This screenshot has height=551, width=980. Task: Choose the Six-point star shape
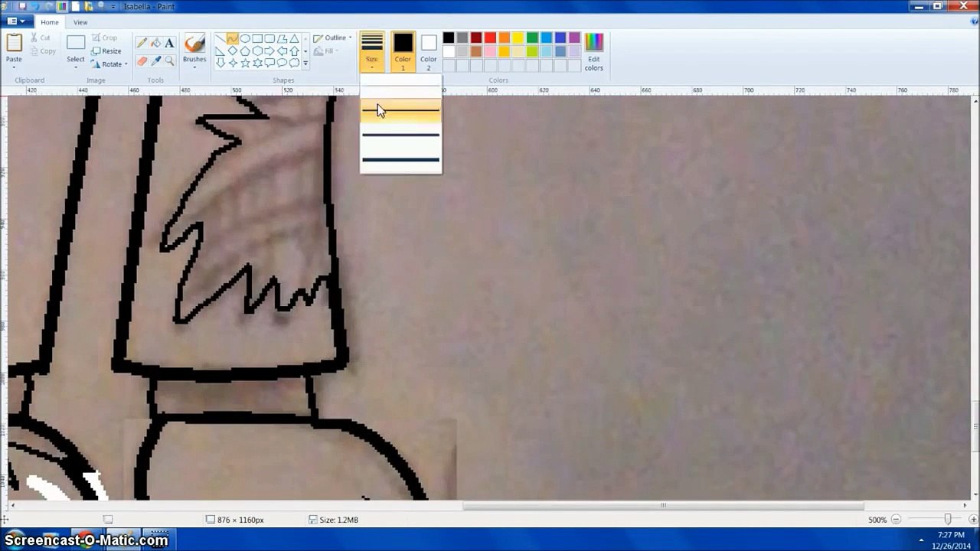click(257, 64)
